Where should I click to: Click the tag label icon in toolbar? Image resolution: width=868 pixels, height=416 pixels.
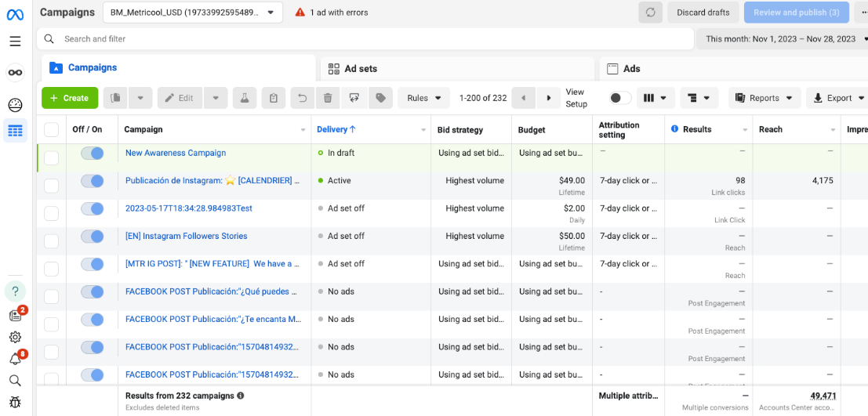point(380,98)
